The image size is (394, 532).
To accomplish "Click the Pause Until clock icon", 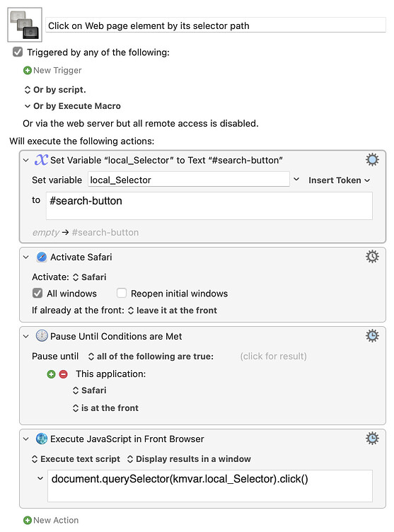I will tap(42, 336).
